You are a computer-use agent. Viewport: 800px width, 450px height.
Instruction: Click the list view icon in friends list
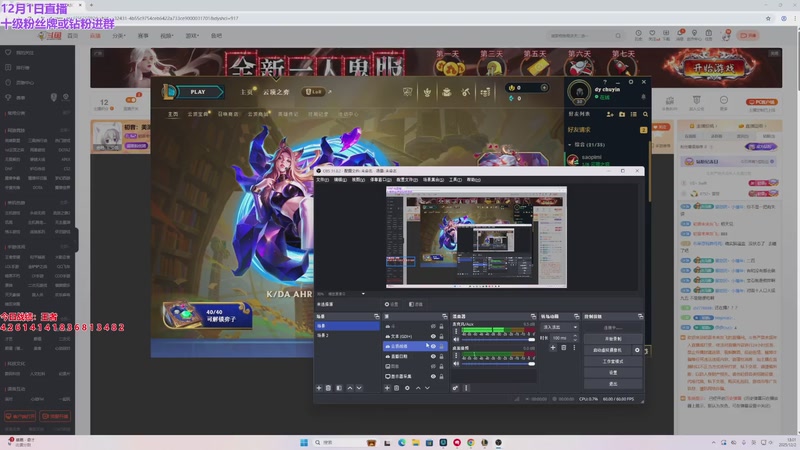click(x=634, y=114)
